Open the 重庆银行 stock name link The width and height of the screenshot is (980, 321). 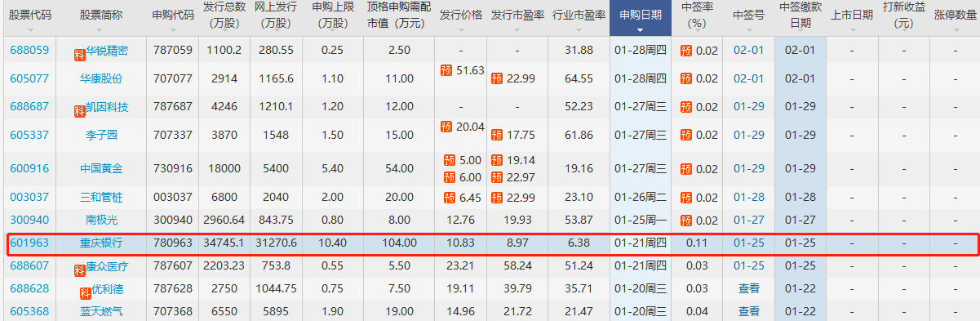pyautogui.click(x=101, y=243)
